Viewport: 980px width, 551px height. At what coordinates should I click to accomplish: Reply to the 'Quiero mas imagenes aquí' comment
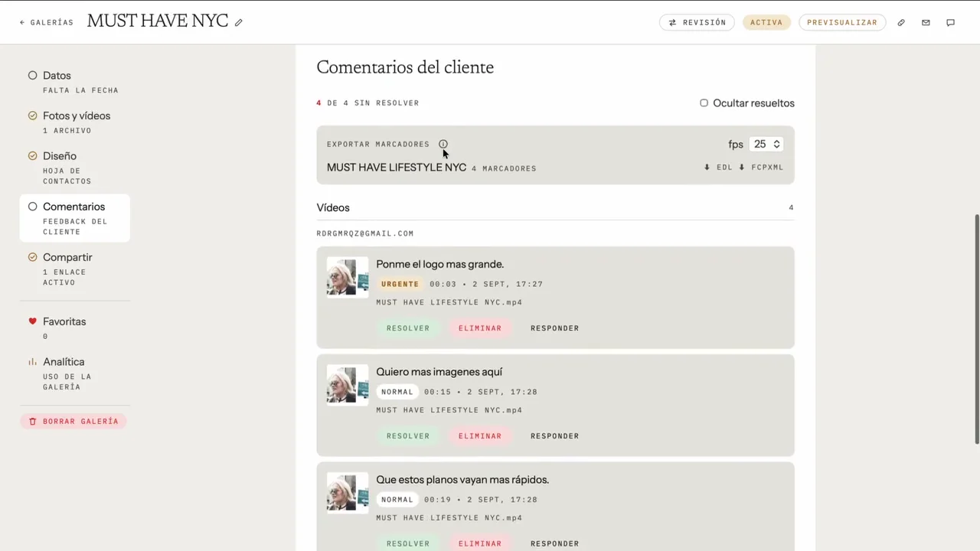[554, 436]
